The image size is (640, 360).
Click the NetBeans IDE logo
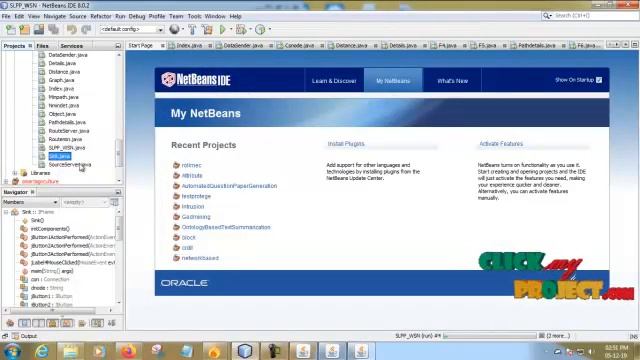coord(196,80)
